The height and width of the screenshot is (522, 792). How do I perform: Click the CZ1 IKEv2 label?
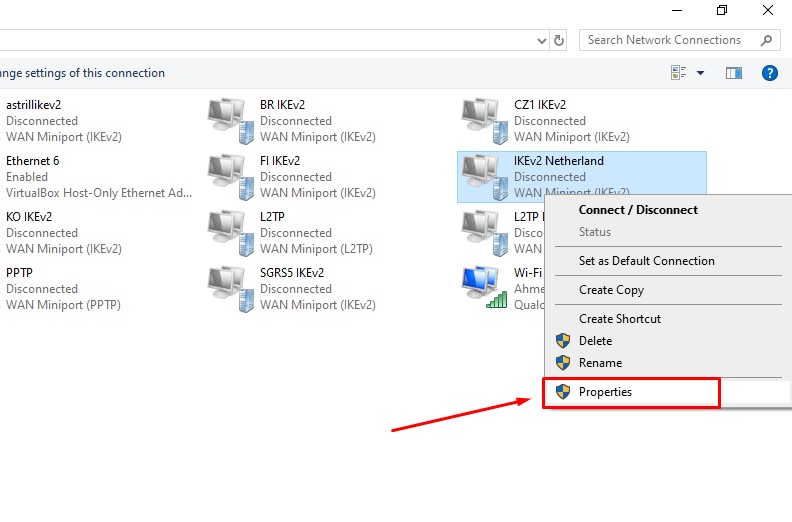point(540,105)
